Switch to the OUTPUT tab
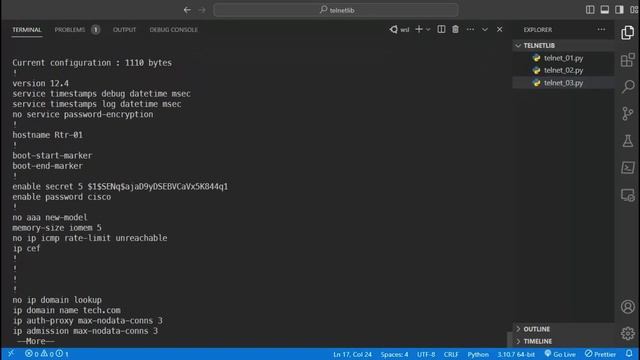 click(x=124, y=30)
